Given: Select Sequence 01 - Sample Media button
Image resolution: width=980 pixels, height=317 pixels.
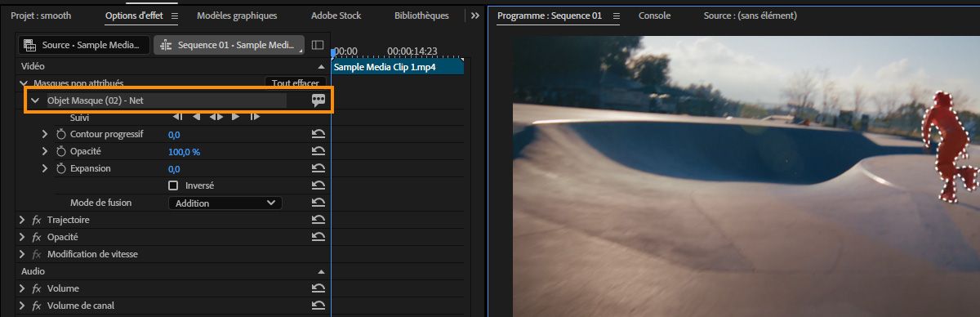Looking at the screenshot, I should point(229,45).
